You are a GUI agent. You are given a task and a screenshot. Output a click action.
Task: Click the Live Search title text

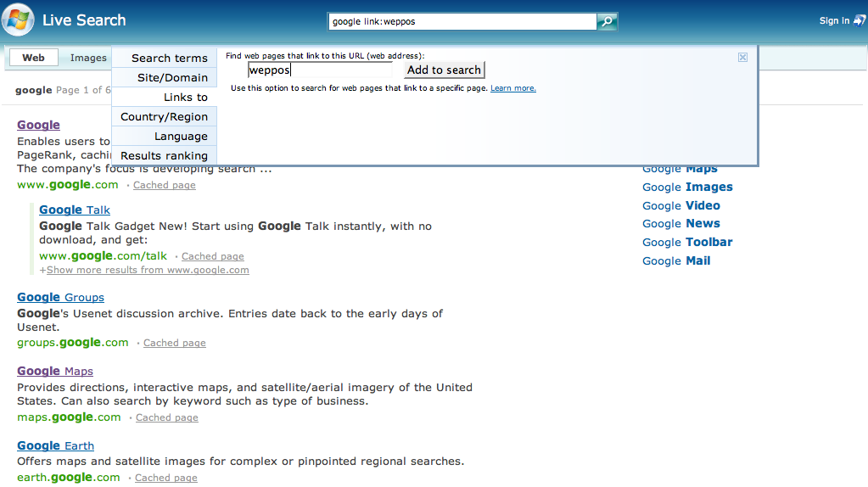tap(84, 20)
